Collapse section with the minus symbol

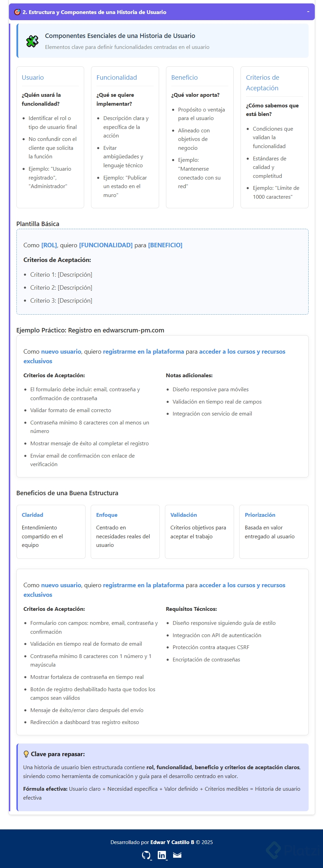pos(308,12)
